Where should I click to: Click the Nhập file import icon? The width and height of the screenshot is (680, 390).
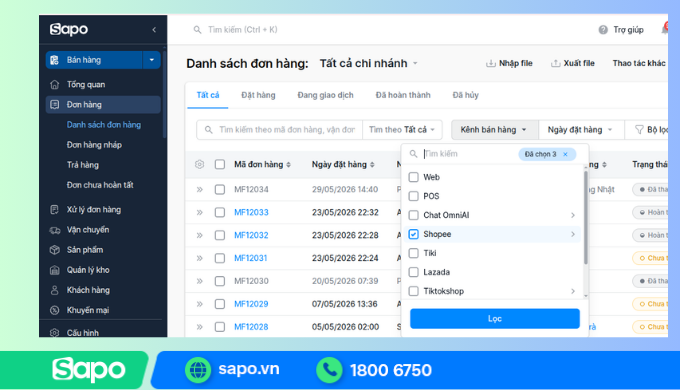point(490,63)
